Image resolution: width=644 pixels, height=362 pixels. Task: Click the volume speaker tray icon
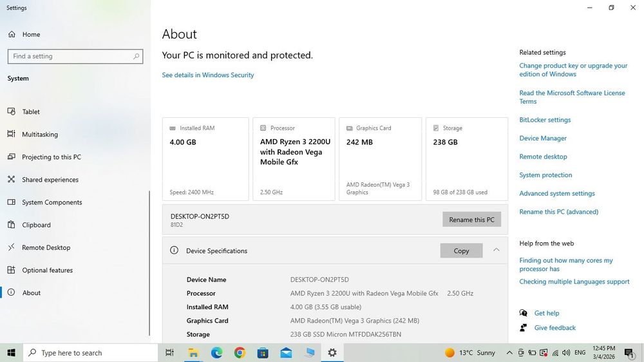[x=566, y=352]
